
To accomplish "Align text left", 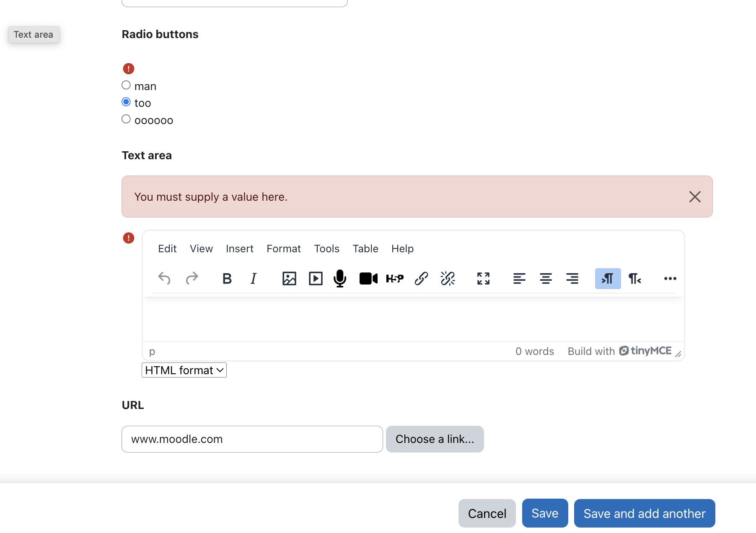I will pos(519,278).
